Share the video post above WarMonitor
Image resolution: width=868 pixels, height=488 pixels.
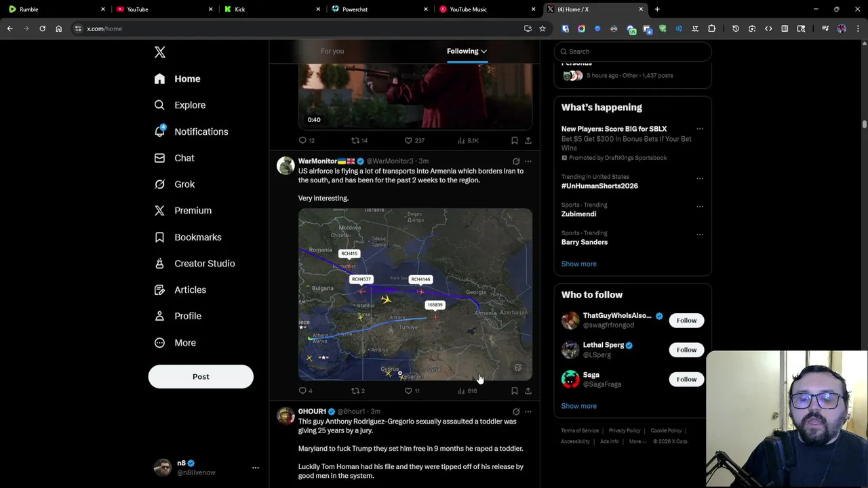click(528, 140)
